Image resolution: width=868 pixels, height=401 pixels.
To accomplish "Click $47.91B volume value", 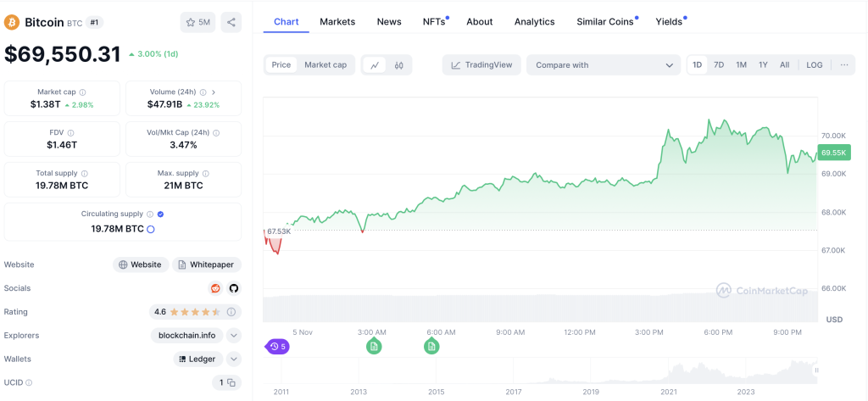I will coord(164,104).
